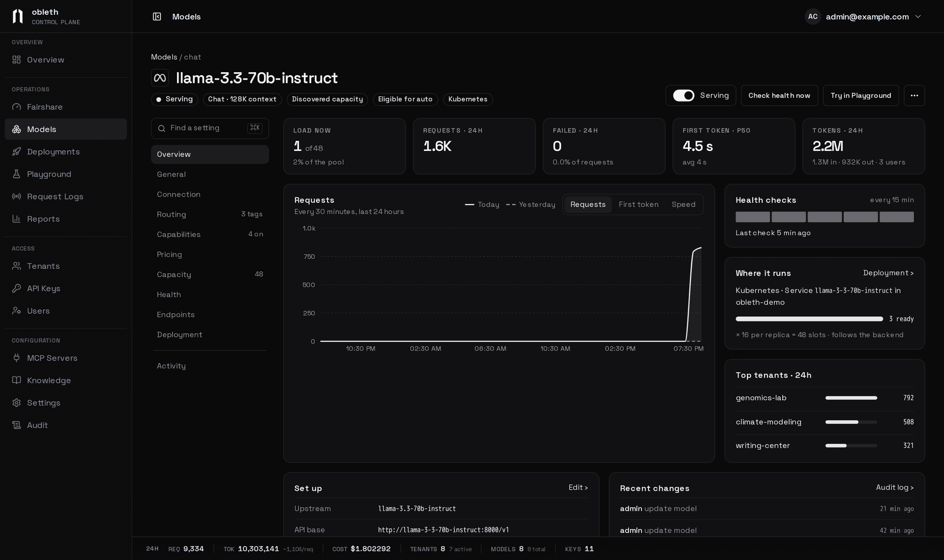Open the admin@example.com account dropdown
The width and height of the screenshot is (944, 560).
(x=863, y=17)
